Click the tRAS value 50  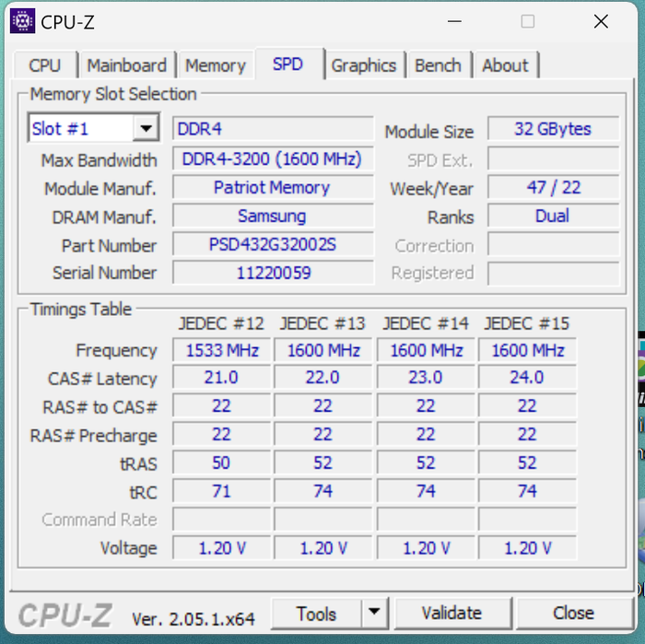(222, 463)
